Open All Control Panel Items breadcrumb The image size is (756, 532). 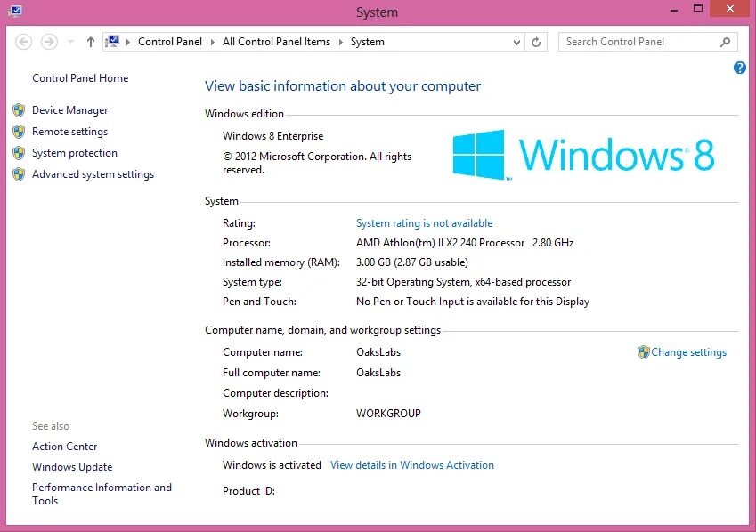tap(276, 42)
